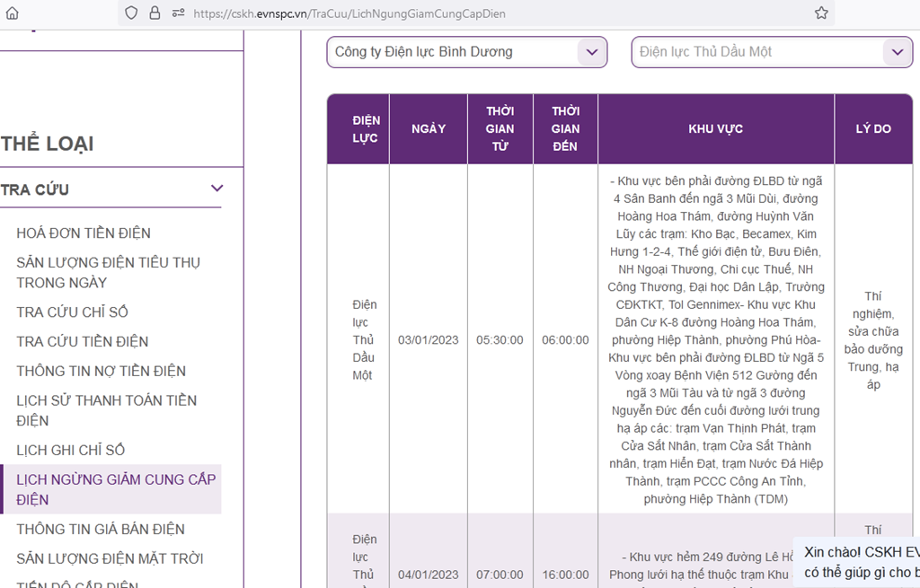The image size is (920, 588).
Task: Open the Công ty Điện lực Bình Dương dropdown
Action: 466,52
